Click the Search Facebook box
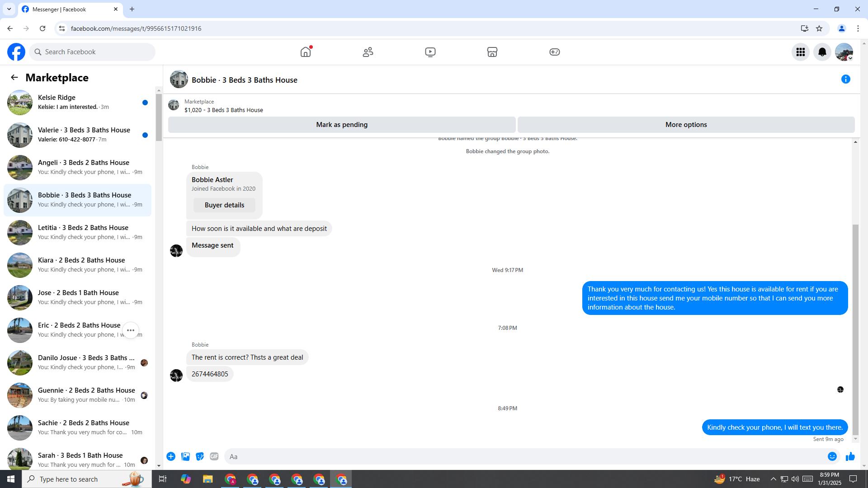The height and width of the screenshot is (488, 868). click(92, 52)
